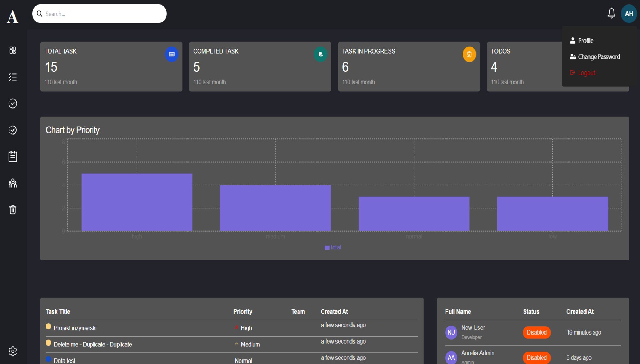The width and height of the screenshot is (640, 364).
Task: Open the Projekt inżynierski task row
Action: tap(232, 328)
